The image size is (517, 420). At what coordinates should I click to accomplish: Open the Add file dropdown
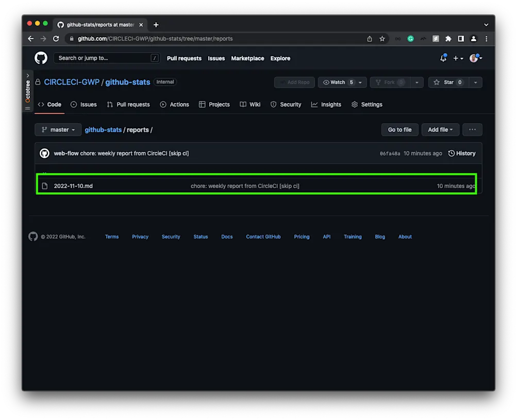pyautogui.click(x=440, y=129)
